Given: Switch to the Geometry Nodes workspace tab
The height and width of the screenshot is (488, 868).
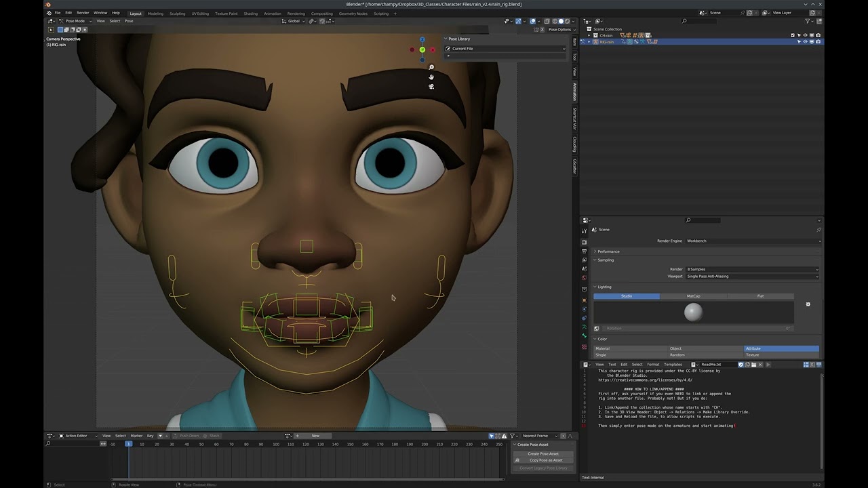Looking at the screenshot, I should click(353, 14).
